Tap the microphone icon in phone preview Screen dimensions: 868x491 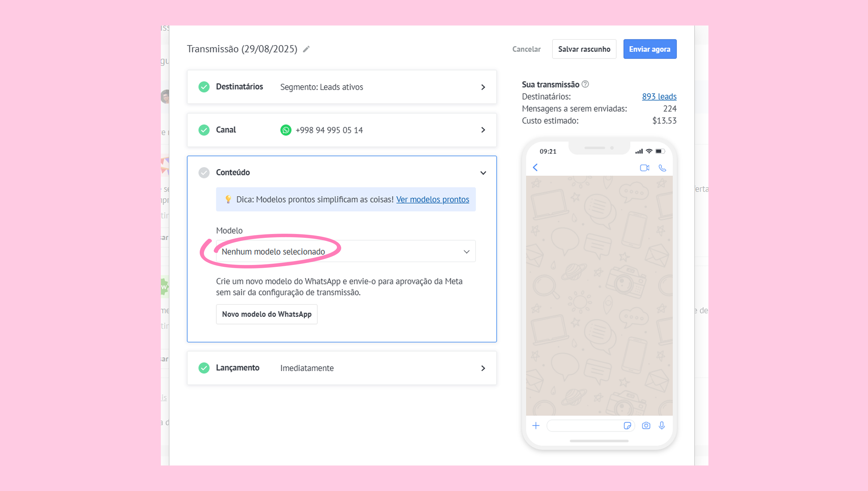click(662, 426)
